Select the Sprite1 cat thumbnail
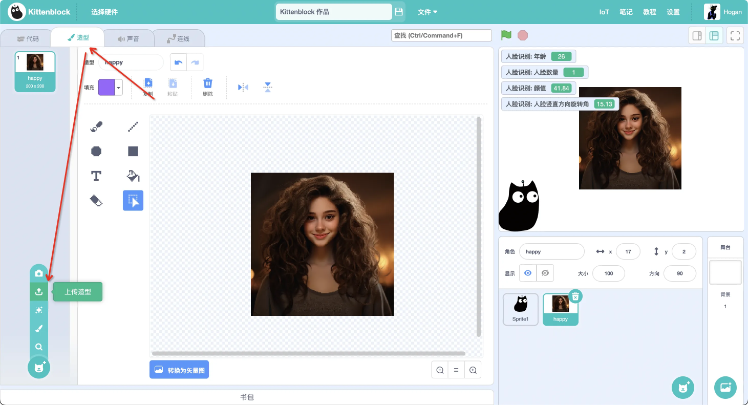The height and width of the screenshot is (406, 748). pos(520,307)
